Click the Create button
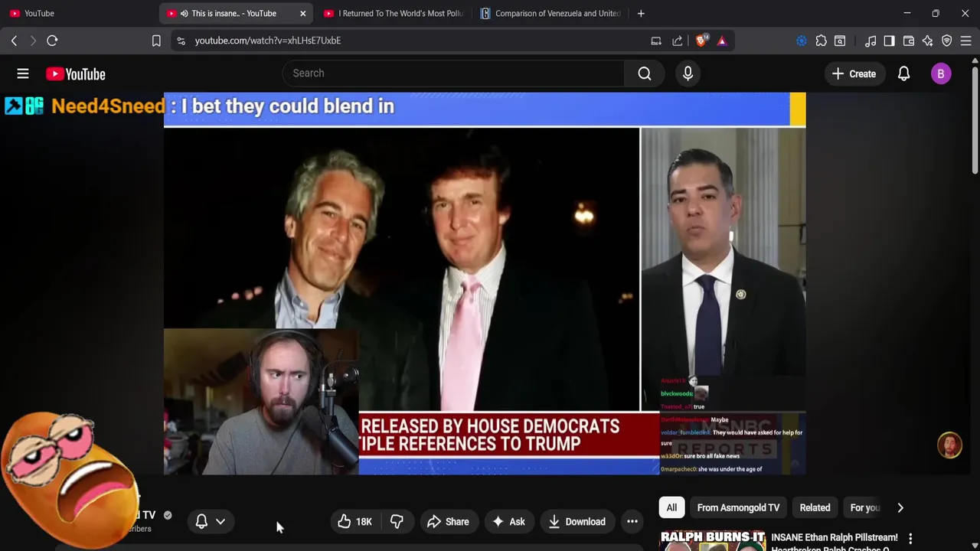The width and height of the screenshot is (980, 551). (854, 73)
